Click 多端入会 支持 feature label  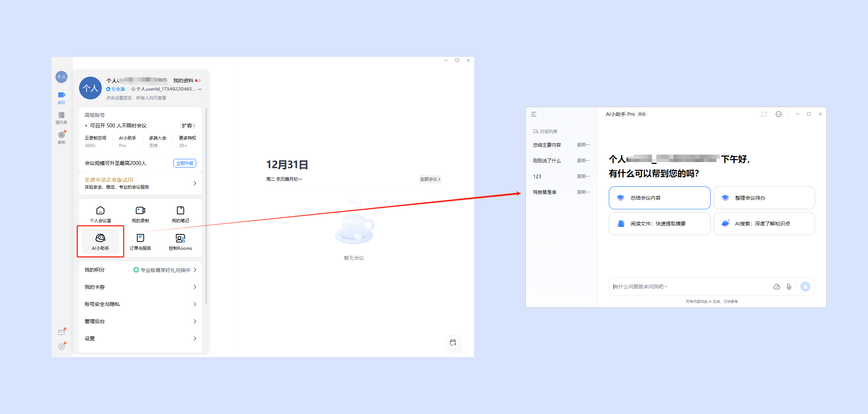(x=158, y=142)
